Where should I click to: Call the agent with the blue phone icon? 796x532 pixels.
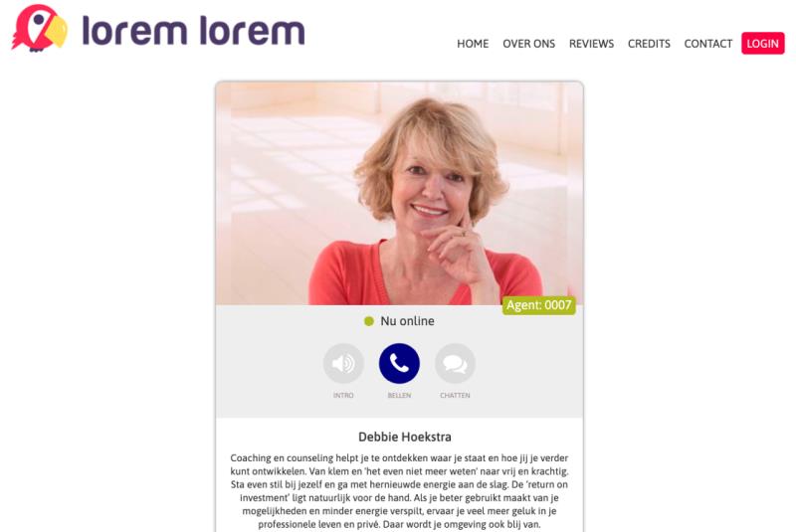click(x=400, y=364)
